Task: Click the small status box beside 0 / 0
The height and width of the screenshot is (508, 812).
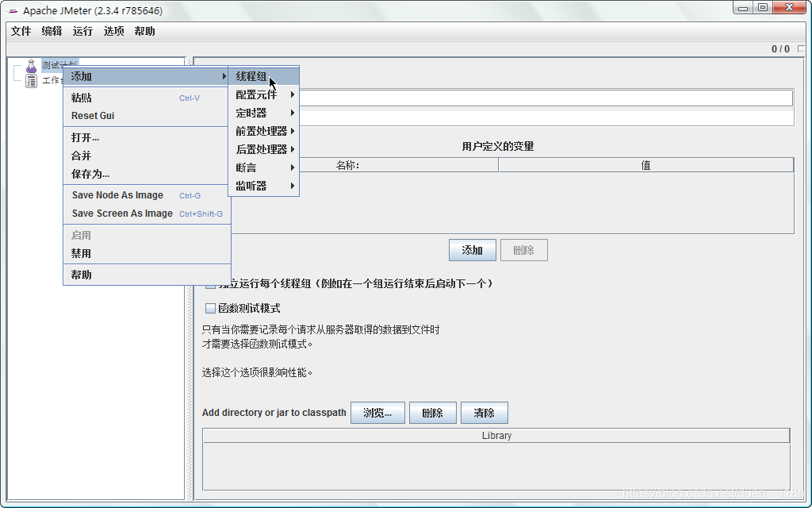Action: (802, 48)
